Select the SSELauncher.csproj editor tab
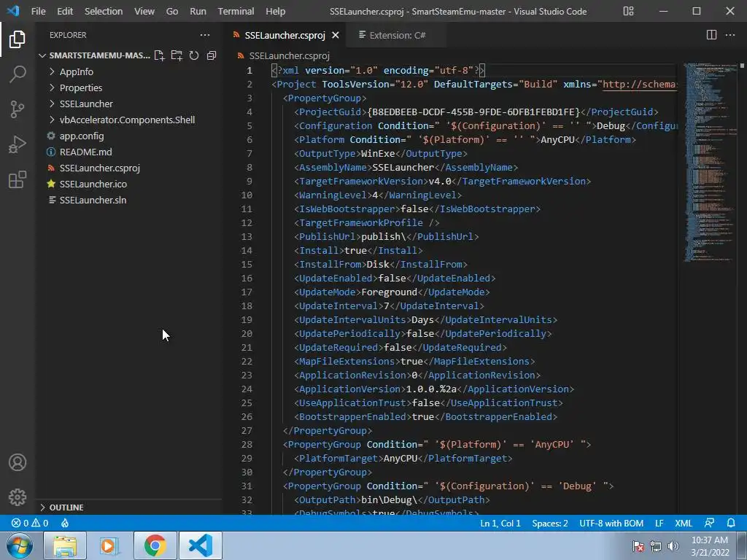Screen dimensions: 747x560 [285, 35]
